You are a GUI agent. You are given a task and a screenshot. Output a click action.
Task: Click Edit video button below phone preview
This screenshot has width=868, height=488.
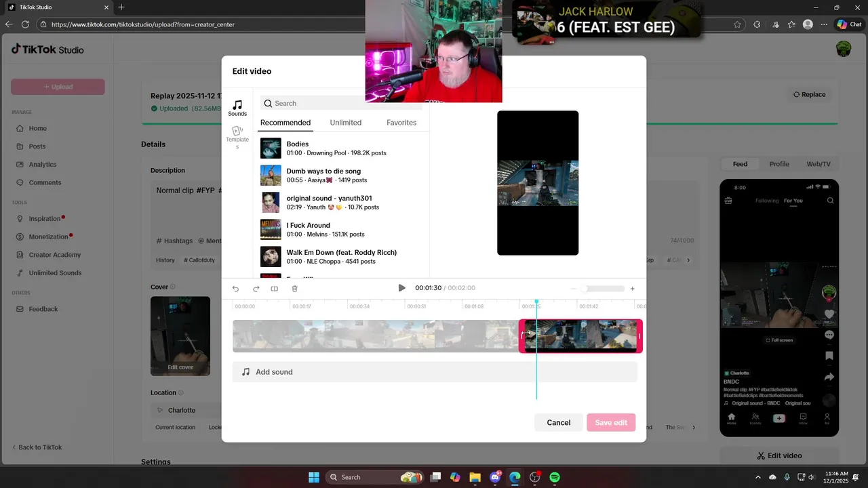[x=780, y=455]
